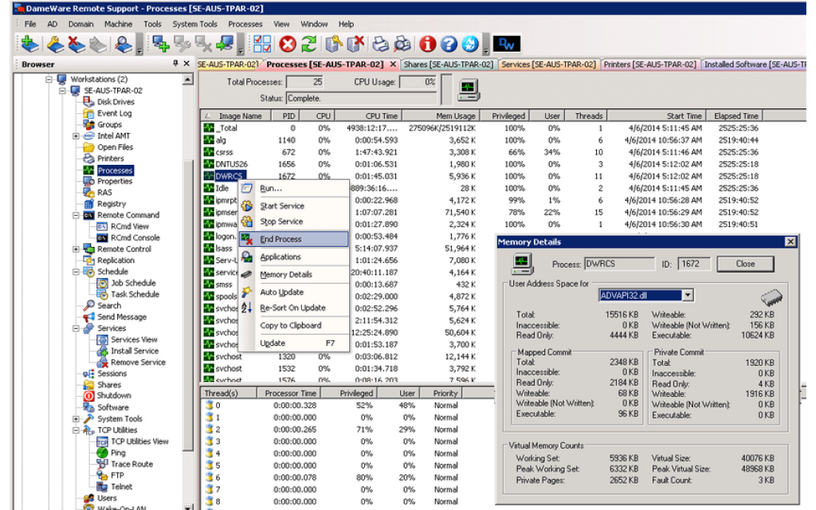816x510 pixels.
Task: Click the add computer toolbar icon
Action: 160,44
